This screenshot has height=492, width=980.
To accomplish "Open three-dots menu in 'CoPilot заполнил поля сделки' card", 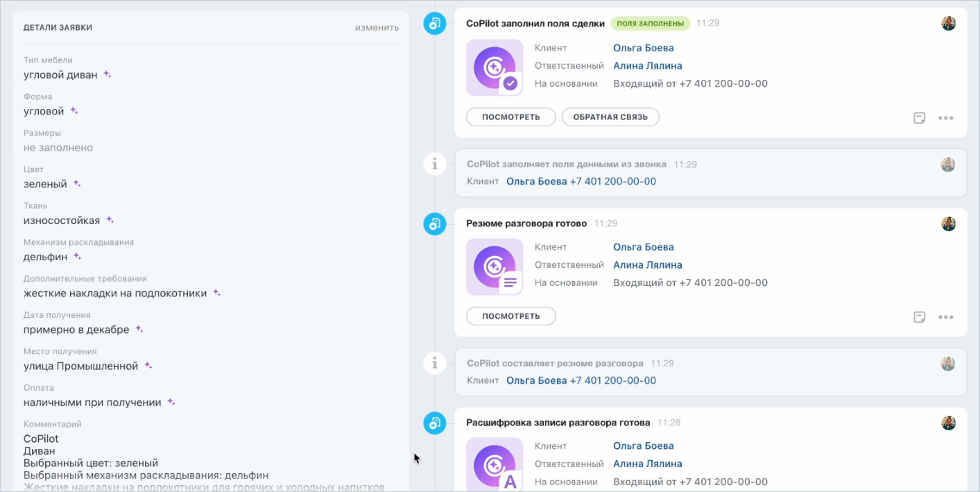I will [946, 118].
